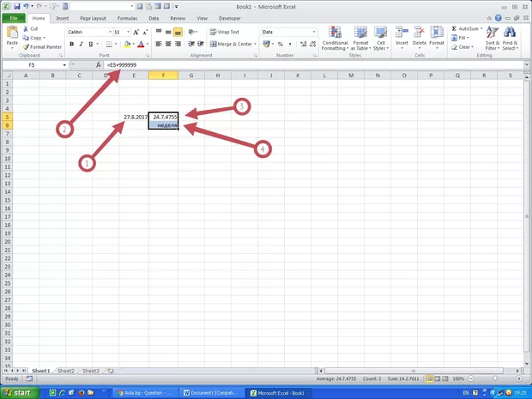Click the Copy command
The width and height of the screenshot is (532, 399).
pyautogui.click(x=34, y=38)
